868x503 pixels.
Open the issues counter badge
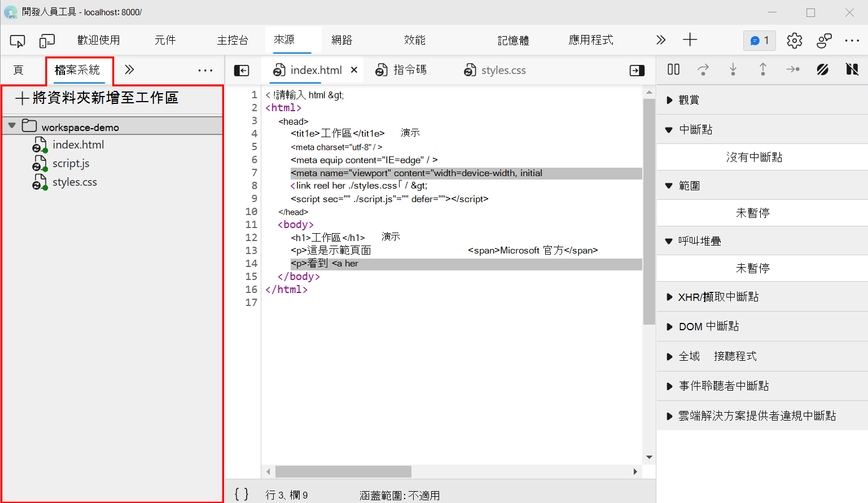click(x=760, y=41)
